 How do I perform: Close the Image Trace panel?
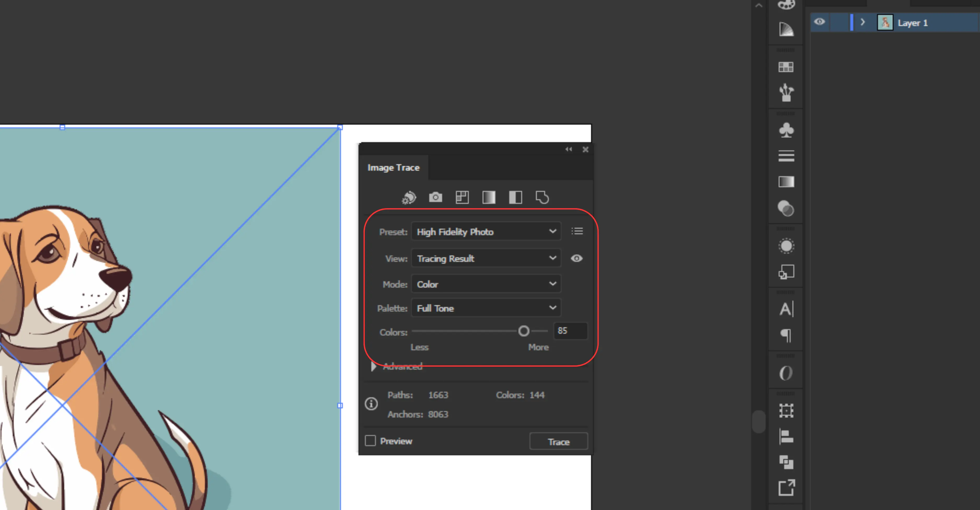pos(585,149)
